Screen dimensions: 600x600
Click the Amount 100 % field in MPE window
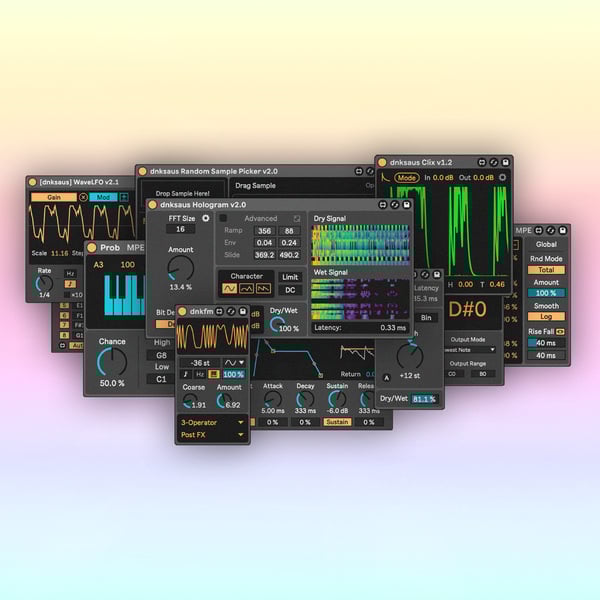click(546, 293)
